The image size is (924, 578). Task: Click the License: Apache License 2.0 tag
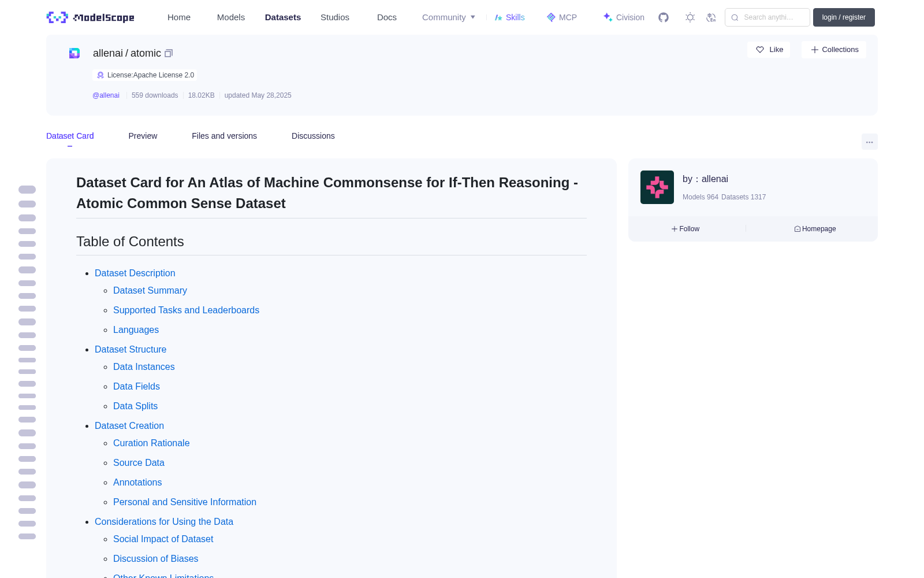point(145,75)
